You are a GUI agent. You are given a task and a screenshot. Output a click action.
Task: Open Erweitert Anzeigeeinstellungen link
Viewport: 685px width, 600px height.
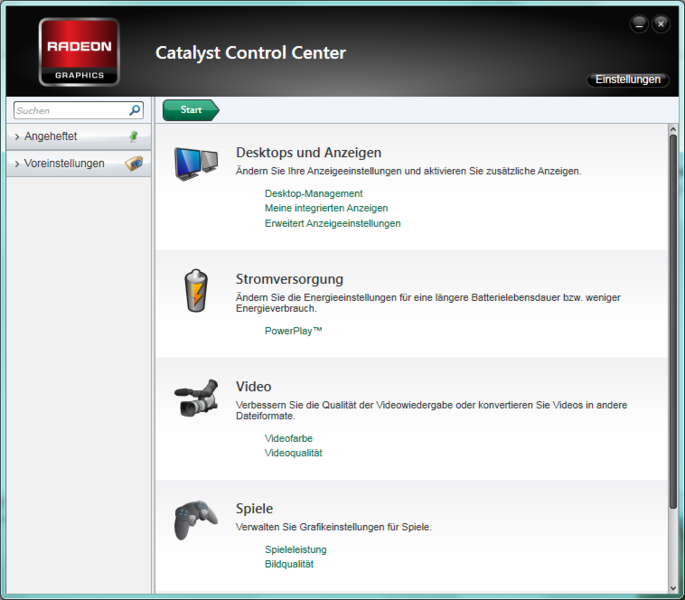[x=332, y=223]
